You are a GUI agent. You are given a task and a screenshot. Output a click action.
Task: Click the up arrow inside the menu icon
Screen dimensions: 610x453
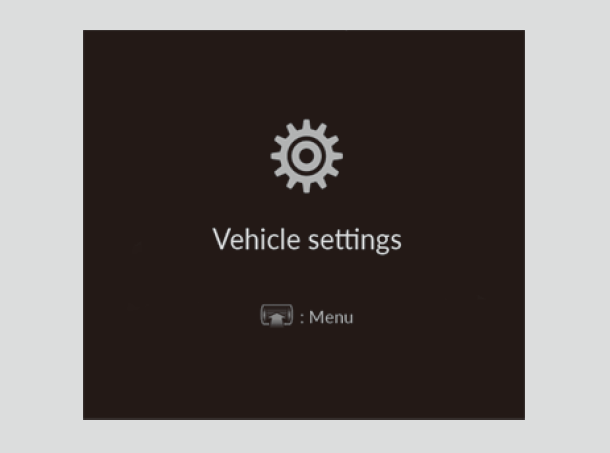point(277,320)
